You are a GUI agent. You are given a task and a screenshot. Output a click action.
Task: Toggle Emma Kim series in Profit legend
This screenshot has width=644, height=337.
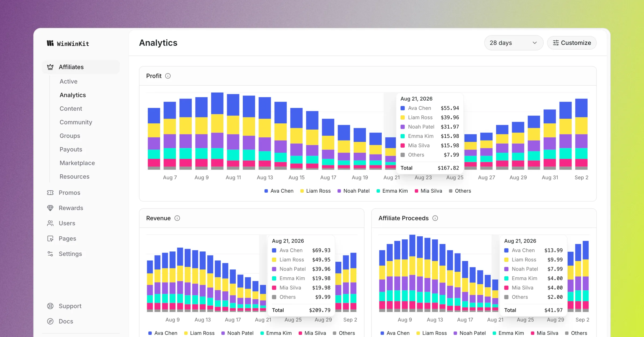click(392, 191)
